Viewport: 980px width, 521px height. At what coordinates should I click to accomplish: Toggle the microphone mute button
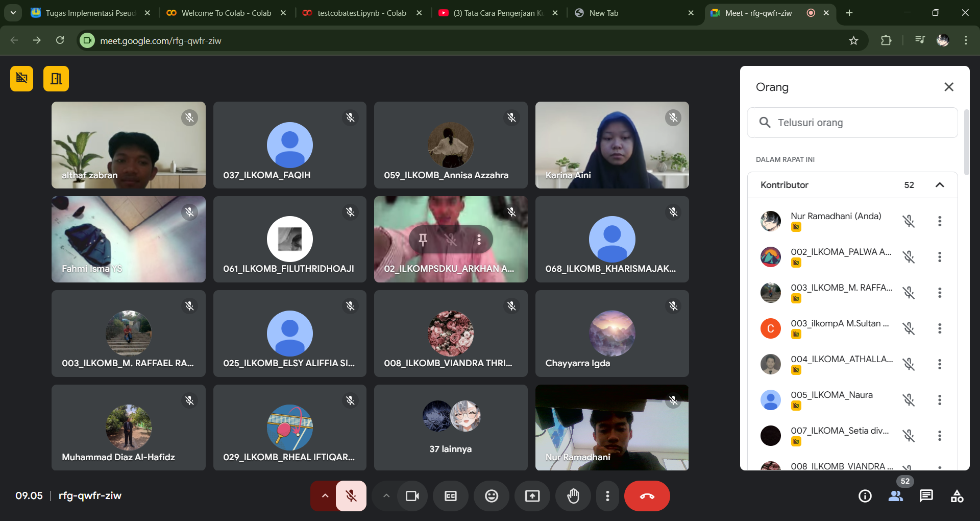tap(351, 496)
